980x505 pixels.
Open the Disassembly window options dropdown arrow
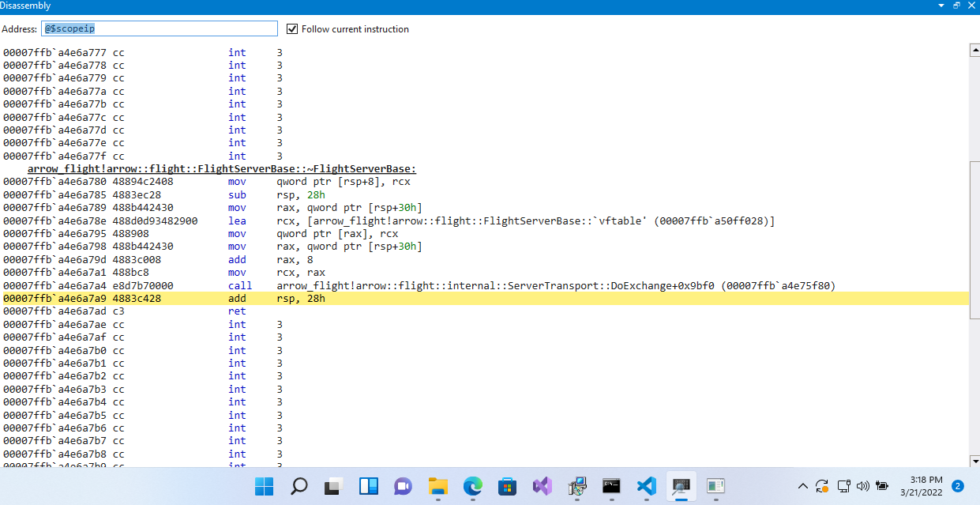coord(941,6)
